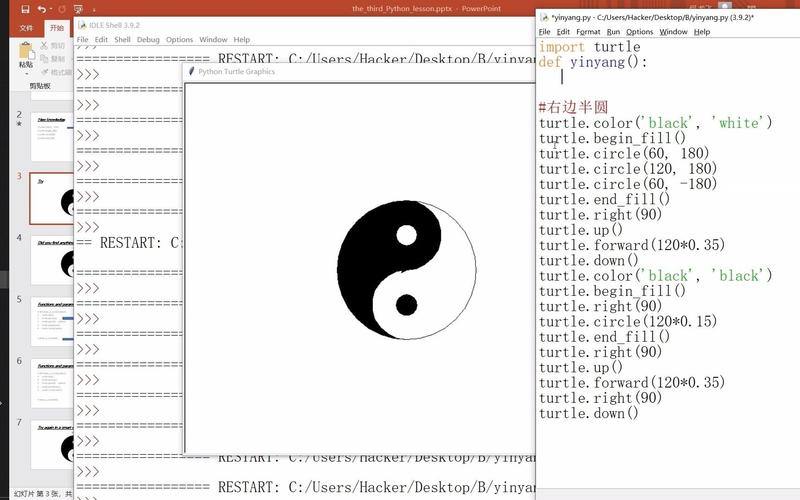Open the Customize Quick Access Toolbar dropdown

pos(94,10)
